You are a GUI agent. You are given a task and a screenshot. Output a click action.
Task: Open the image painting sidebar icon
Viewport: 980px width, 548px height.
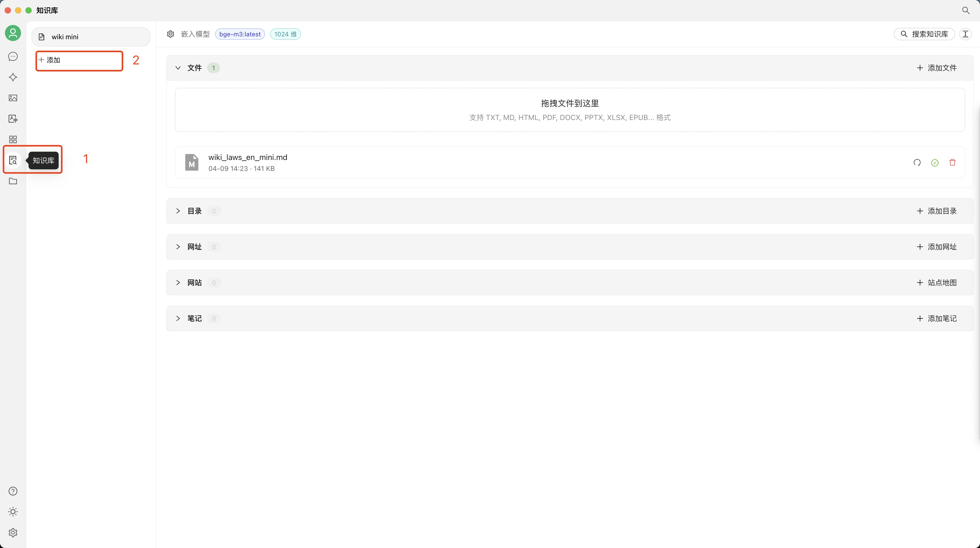13,98
